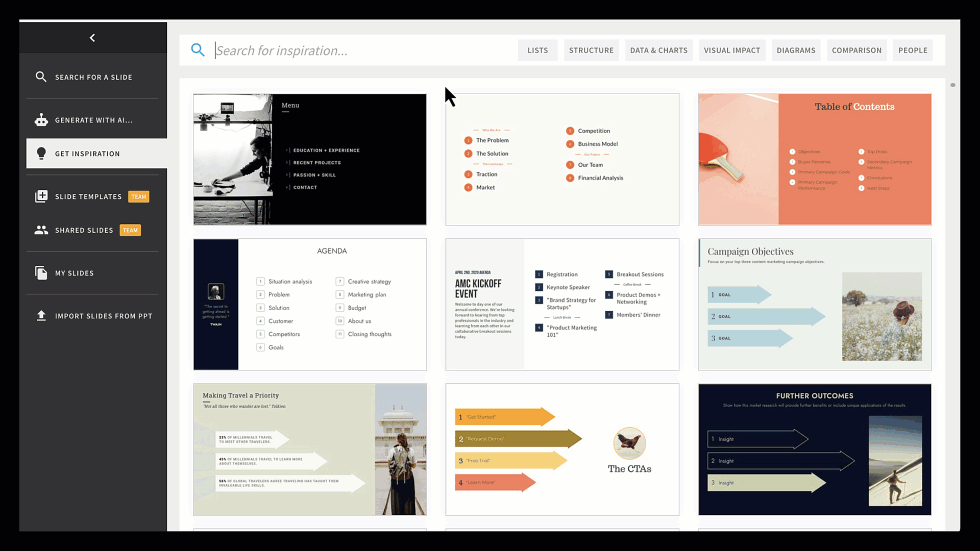Open the Campaign Objectives slide template
The width and height of the screenshot is (980, 551).
pos(814,304)
